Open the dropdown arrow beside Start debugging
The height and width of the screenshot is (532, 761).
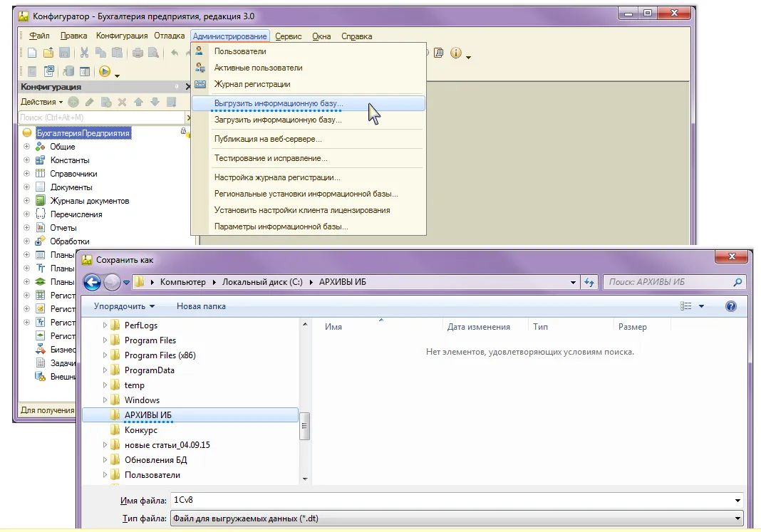pyautogui.click(x=117, y=75)
